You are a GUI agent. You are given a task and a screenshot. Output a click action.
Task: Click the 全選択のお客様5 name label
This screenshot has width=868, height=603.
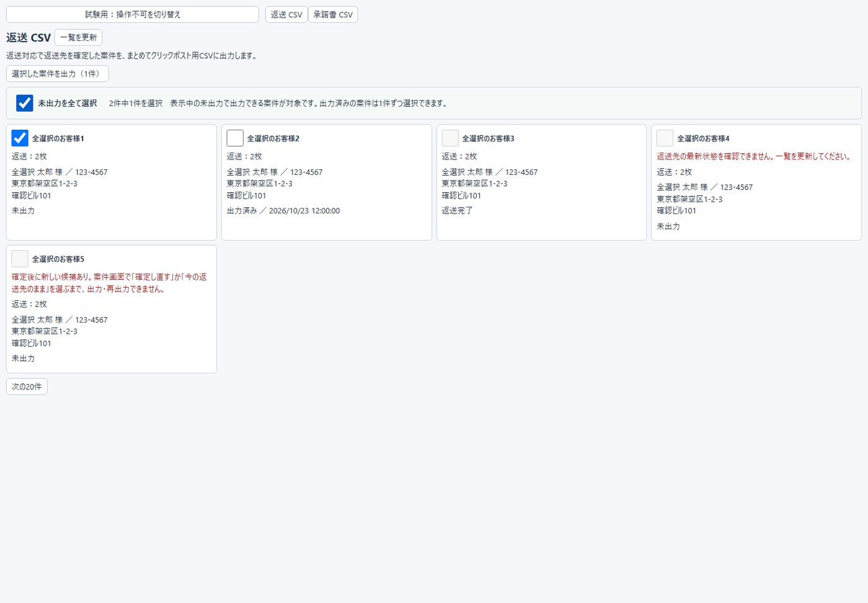[58, 259]
